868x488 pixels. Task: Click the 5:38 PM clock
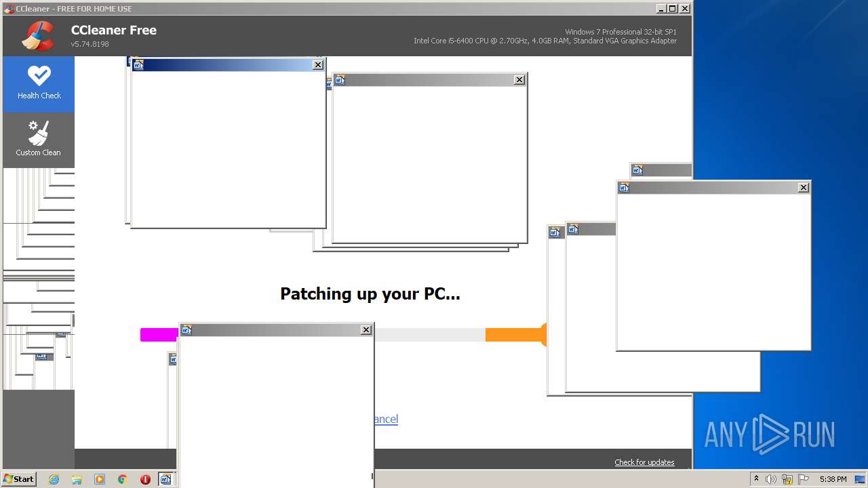(833, 479)
